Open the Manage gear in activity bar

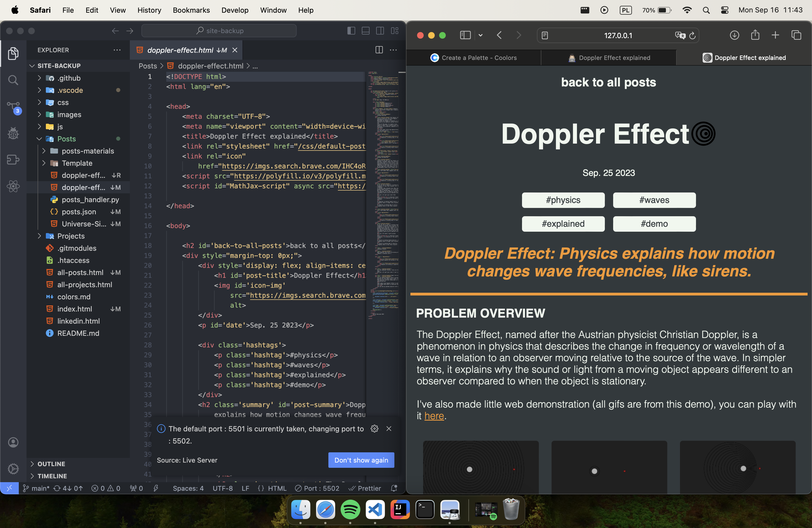pyautogui.click(x=13, y=469)
